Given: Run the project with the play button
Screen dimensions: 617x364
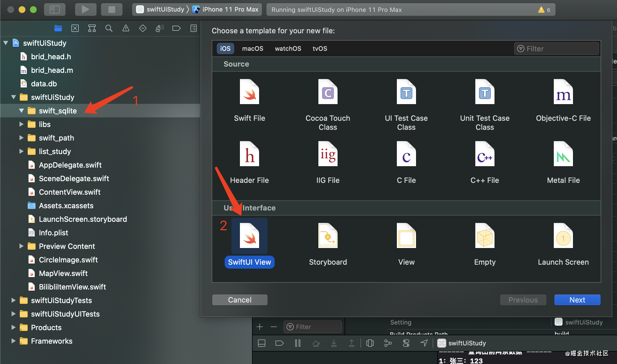Looking at the screenshot, I should point(86,10).
